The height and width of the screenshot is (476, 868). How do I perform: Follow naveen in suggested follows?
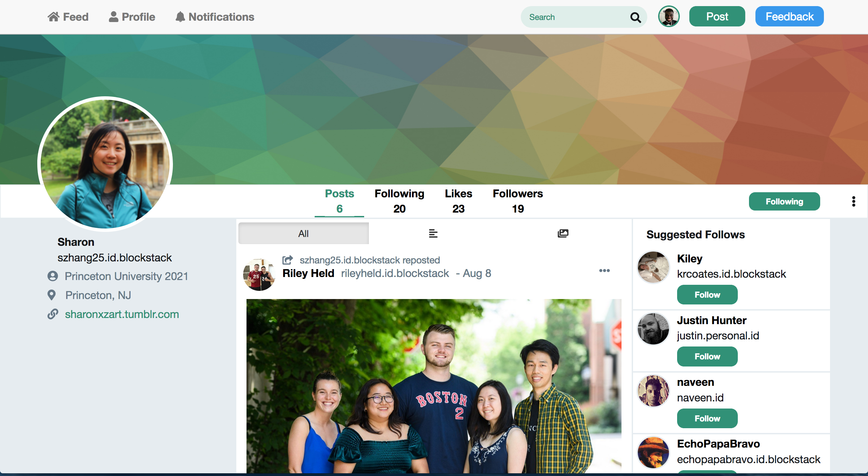[x=707, y=418]
